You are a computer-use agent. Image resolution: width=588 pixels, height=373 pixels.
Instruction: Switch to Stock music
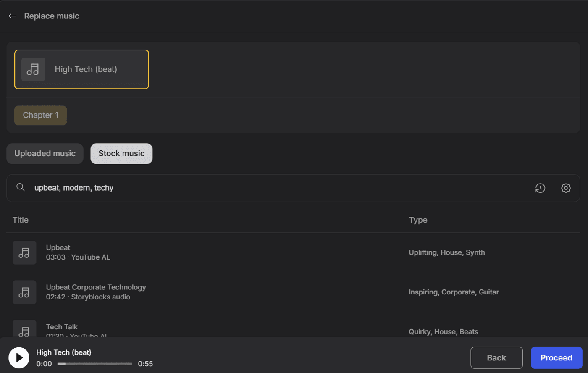click(x=121, y=153)
